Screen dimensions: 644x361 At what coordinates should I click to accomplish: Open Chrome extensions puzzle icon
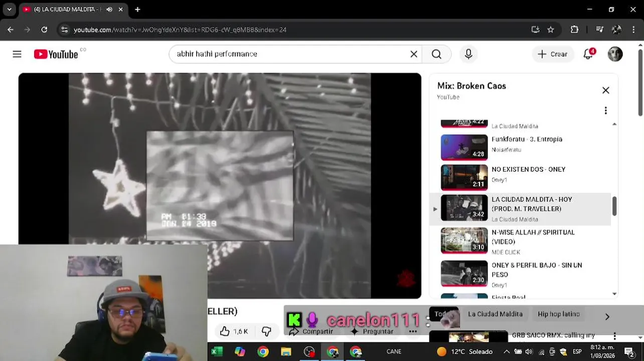pos(574,30)
